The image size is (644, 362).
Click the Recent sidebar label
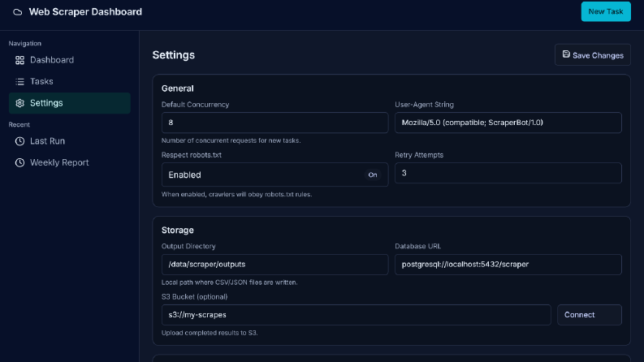pyautogui.click(x=19, y=125)
